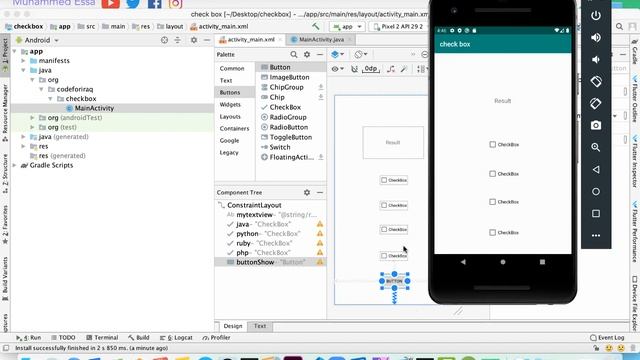The image size is (640, 360).
Task: Take emulator screenshot with camera icon
Action: [596, 125]
